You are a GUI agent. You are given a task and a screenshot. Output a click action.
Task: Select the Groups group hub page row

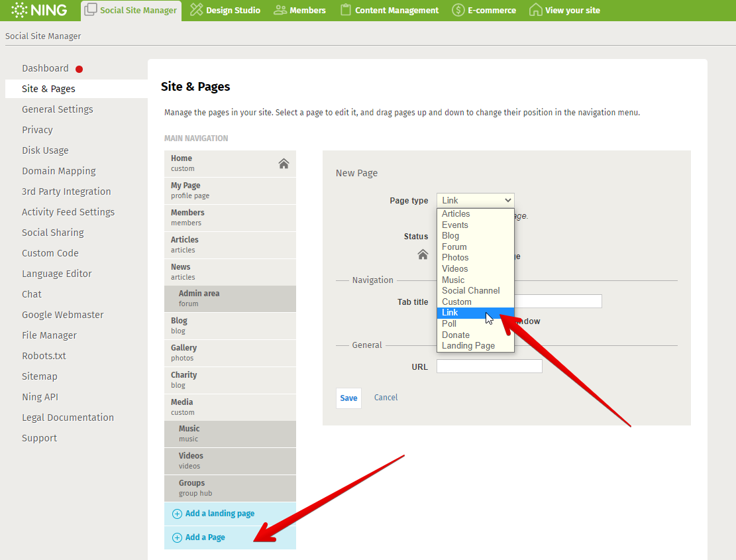click(230, 488)
